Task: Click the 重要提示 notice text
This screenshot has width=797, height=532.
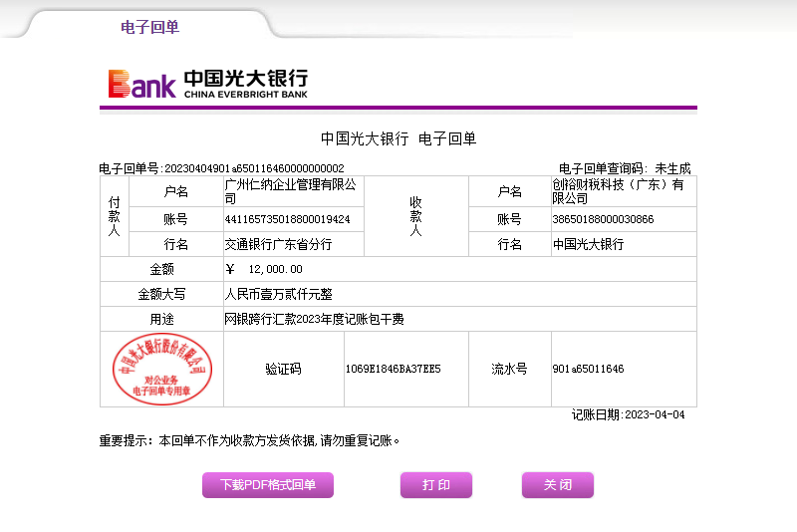Action: tap(249, 440)
